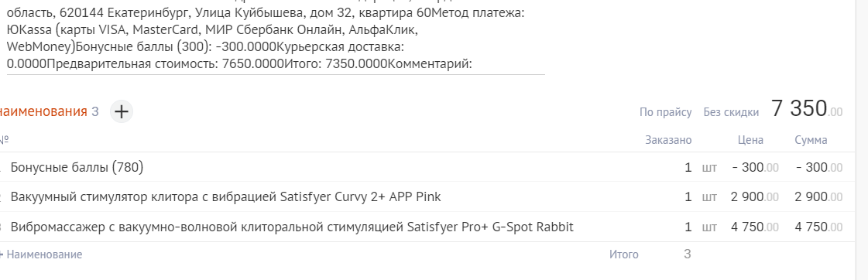This screenshot has width=868, height=280.
Task: Open the Без скидки discount selector
Action: click(731, 112)
